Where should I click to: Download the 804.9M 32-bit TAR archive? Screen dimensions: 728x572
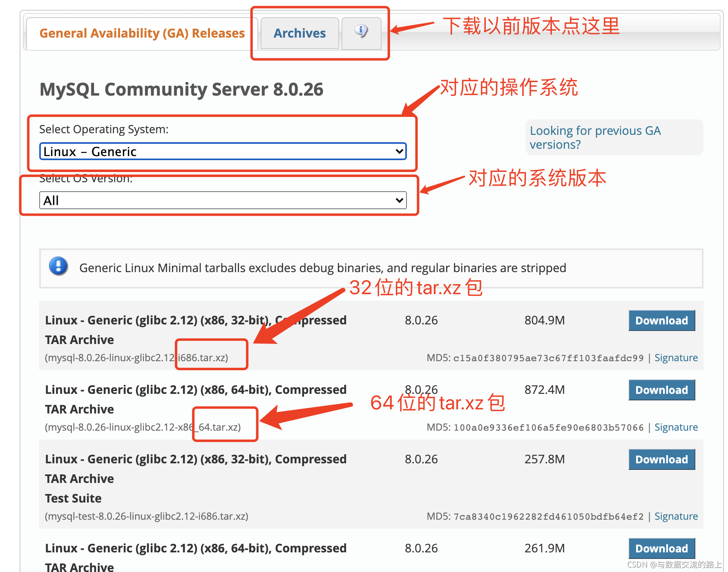point(661,320)
